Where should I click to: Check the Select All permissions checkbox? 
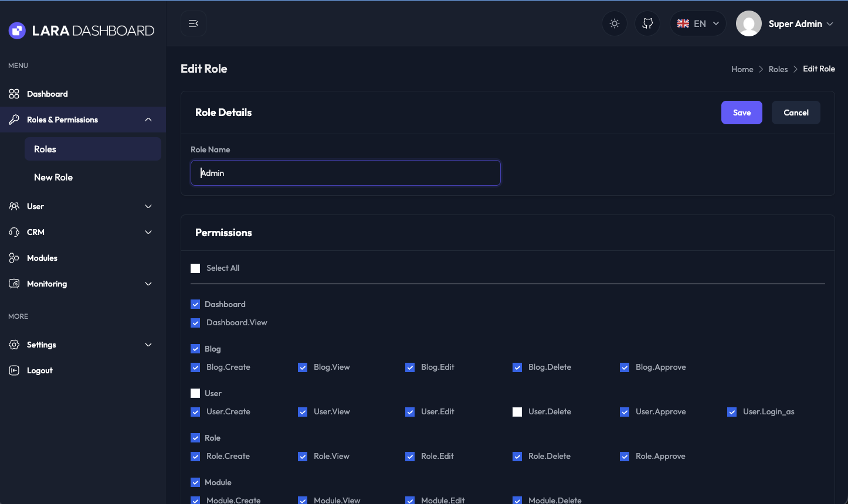click(x=195, y=268)
